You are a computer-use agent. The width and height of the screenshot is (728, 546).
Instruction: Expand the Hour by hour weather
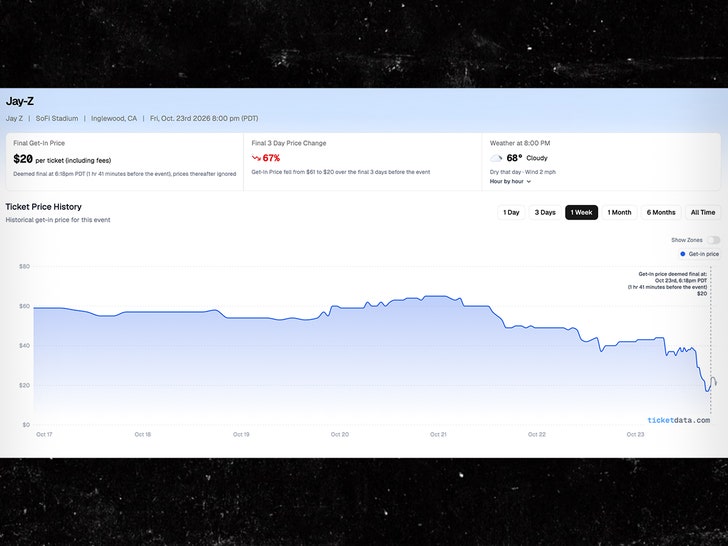coord(510,182)
